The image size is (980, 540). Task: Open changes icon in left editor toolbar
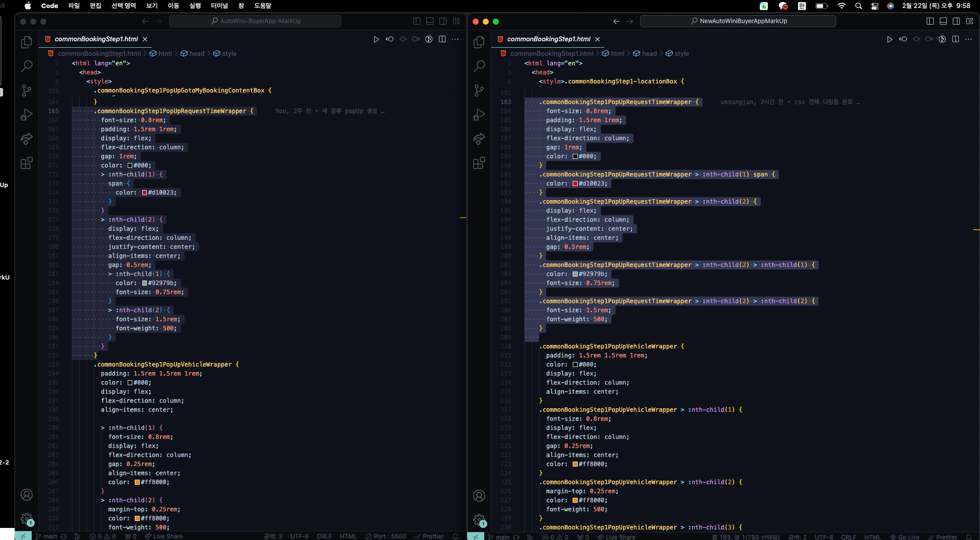[x=390, y=39]
